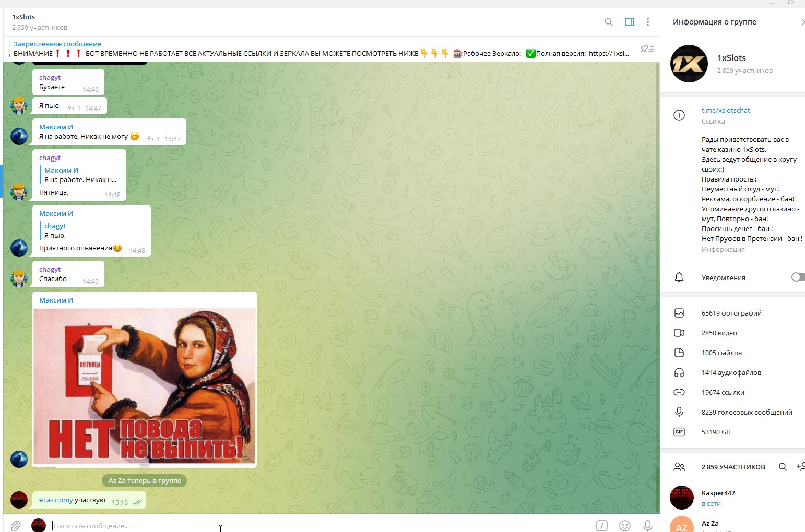Viewport: 805px width, 532px height.
Task: Click the 'Az Za теперь в группе' service message
Action: (145, 480)
